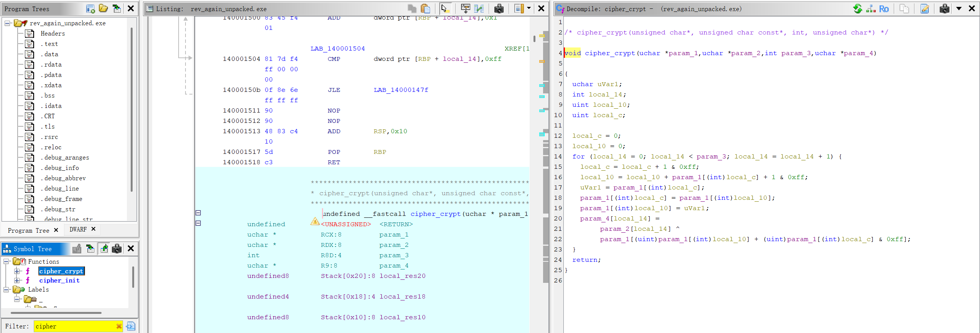Click the Listing paste clipboard icon
980x333 pixels.
tap(425, 8)
